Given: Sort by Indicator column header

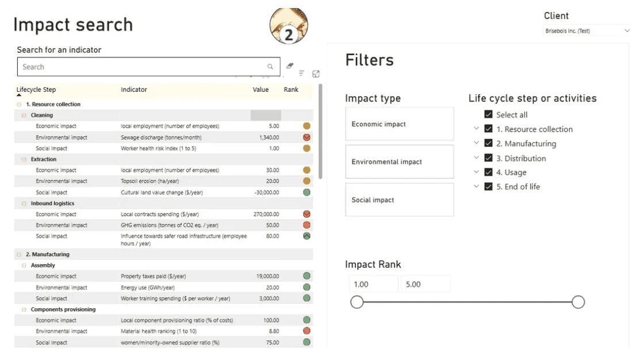Looking at the screenshot, I should [x=134, y=90].
